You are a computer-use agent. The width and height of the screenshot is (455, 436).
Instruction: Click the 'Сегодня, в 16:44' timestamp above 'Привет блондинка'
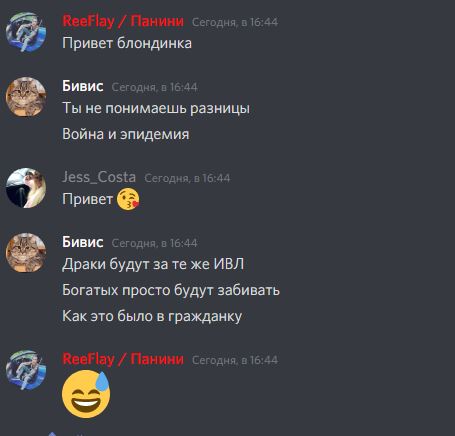(235, 22)
